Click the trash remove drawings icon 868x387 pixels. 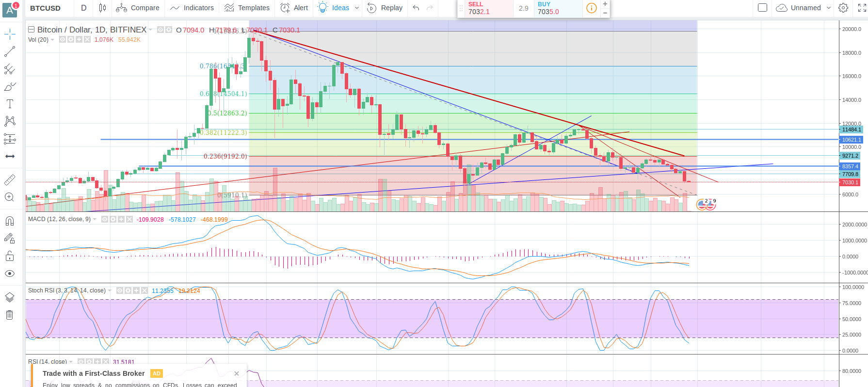point(10,315)
